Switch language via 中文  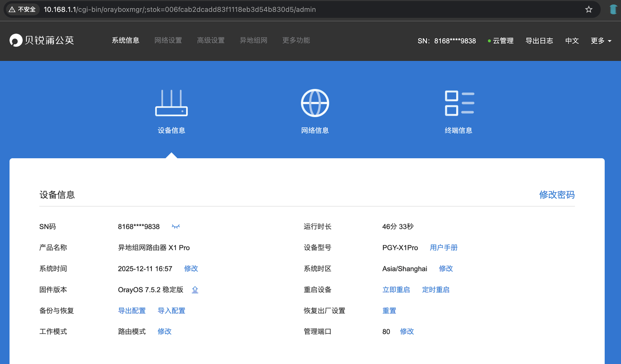pyautogui.click(x=572, y=40)
